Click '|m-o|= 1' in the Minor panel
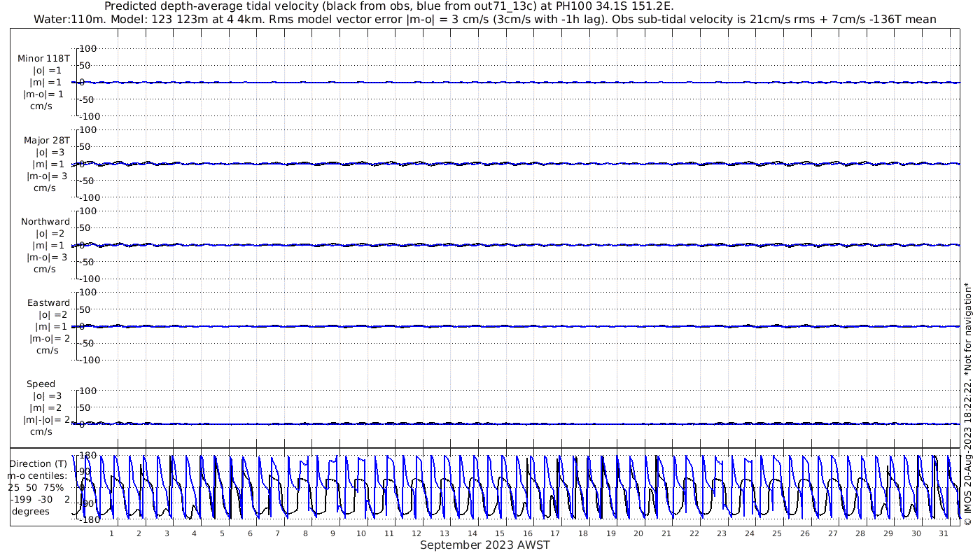Image resolution: width=980 pixels, height=560 pixels. point(43,94)
